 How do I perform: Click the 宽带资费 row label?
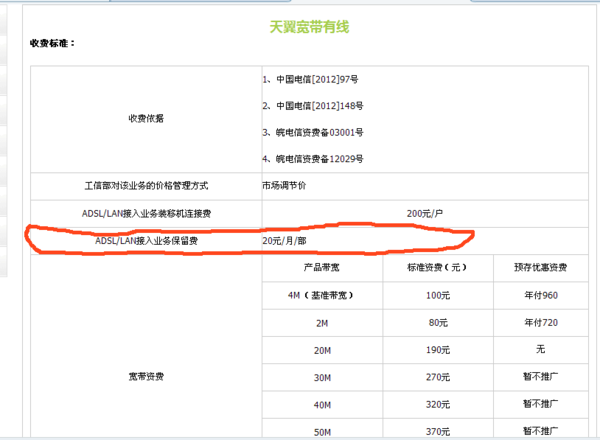click(146, 377)
